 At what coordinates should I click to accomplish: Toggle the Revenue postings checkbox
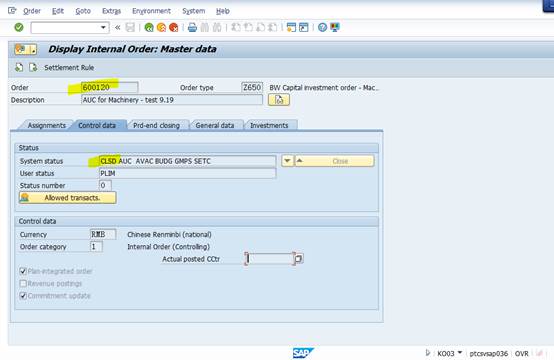(x=23, y=283)
